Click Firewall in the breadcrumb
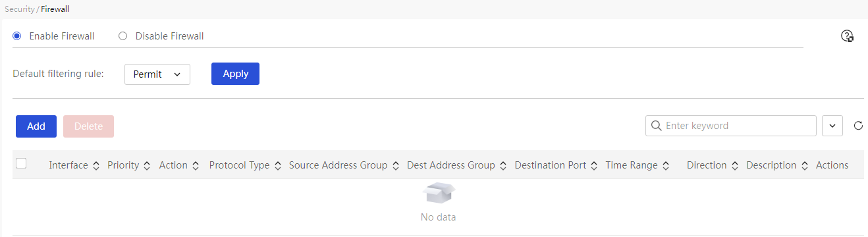Screen dimensions: 868x237 55,10
